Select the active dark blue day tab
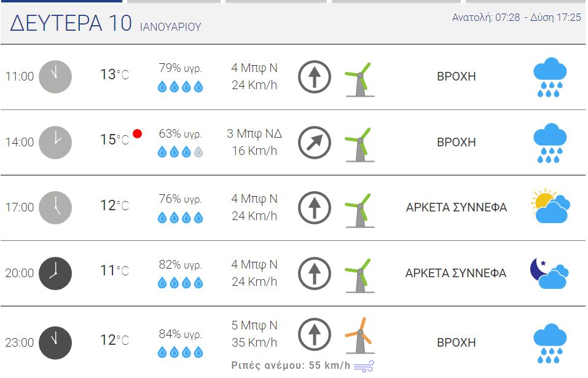 (x=61, y=1)
